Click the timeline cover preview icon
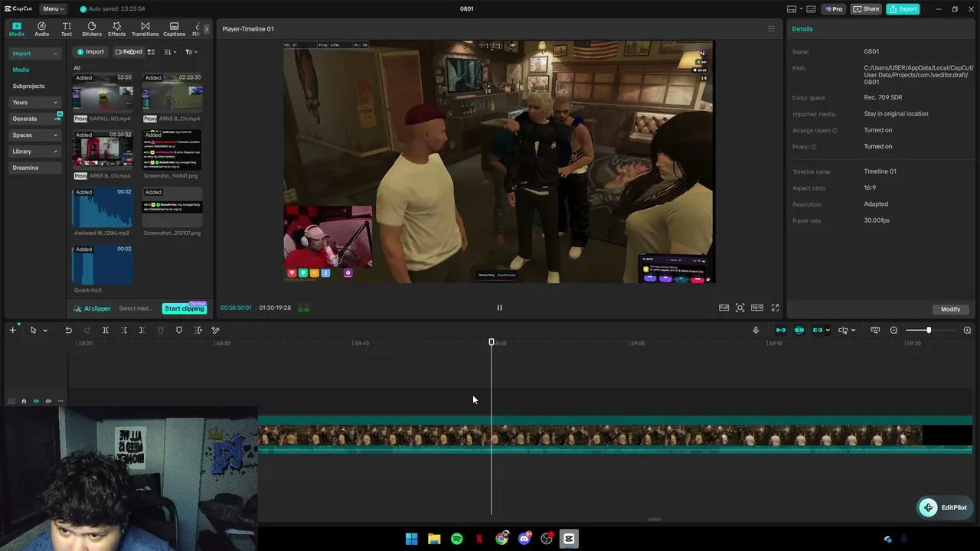The image size is (980, 551). 875,330
